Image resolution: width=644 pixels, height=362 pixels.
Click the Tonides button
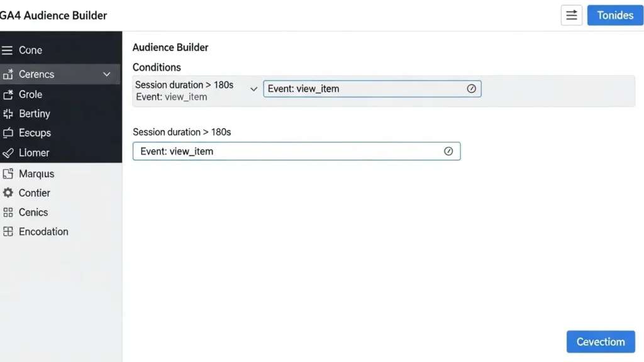[x=614, y=16]
